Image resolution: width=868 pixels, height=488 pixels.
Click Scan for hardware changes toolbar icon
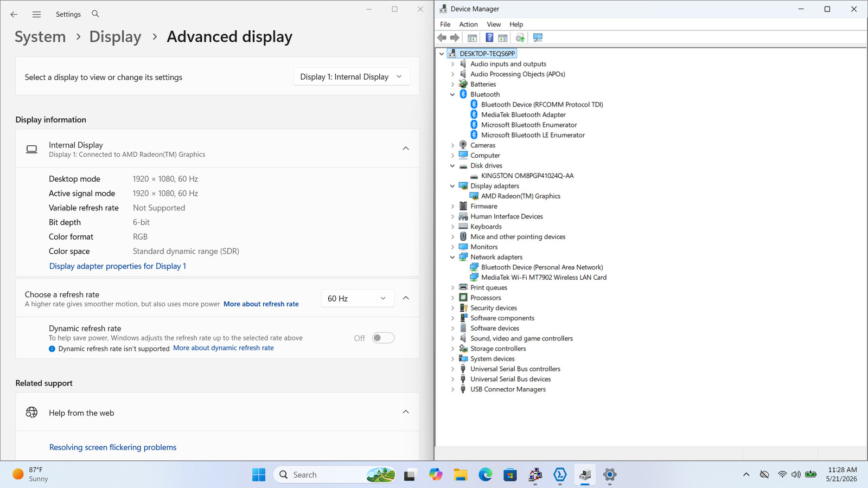click(538, 37)
